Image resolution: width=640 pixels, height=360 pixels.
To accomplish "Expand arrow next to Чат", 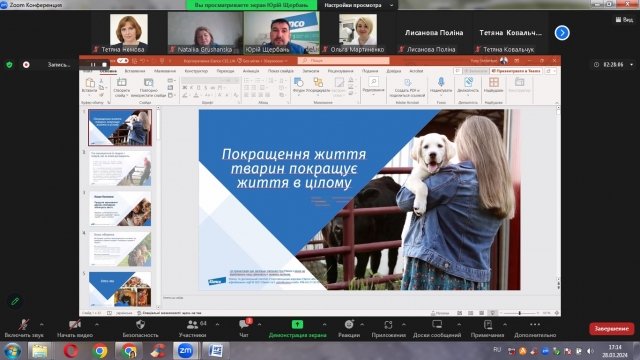I will click(260, 324).
